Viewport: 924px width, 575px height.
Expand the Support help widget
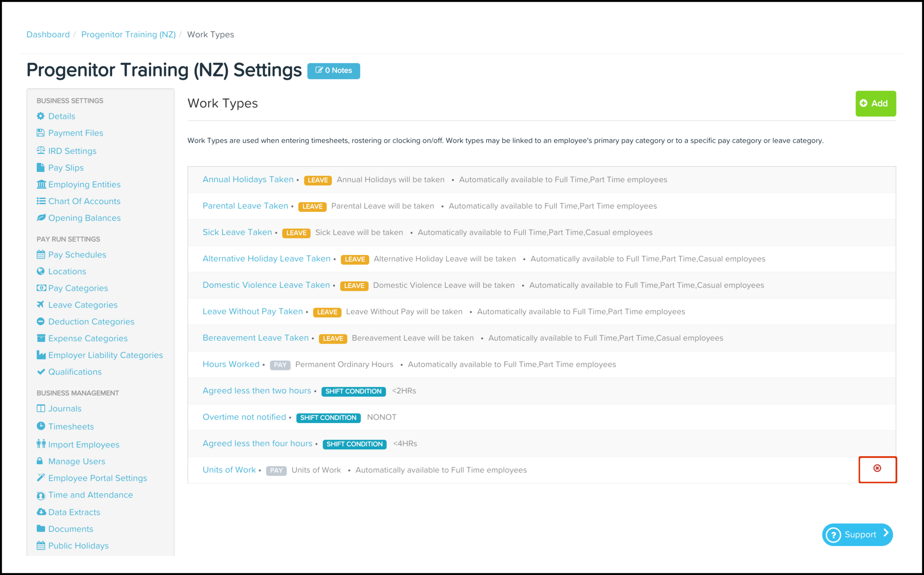857,534
